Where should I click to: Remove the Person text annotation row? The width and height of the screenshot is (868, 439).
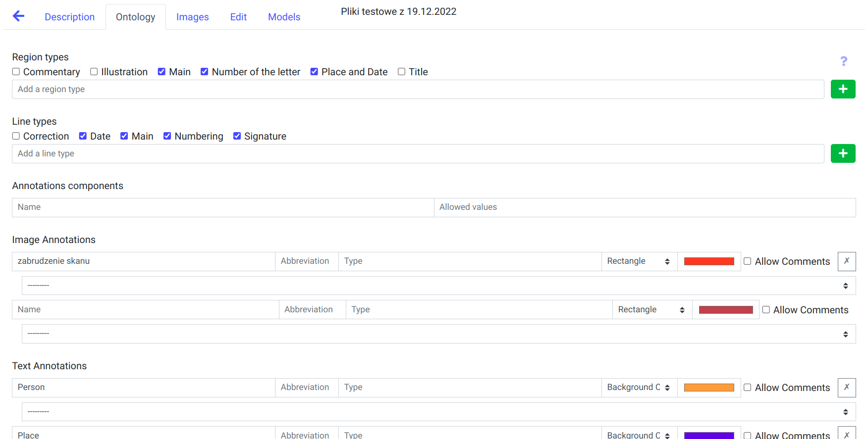(x=846, y=388)
